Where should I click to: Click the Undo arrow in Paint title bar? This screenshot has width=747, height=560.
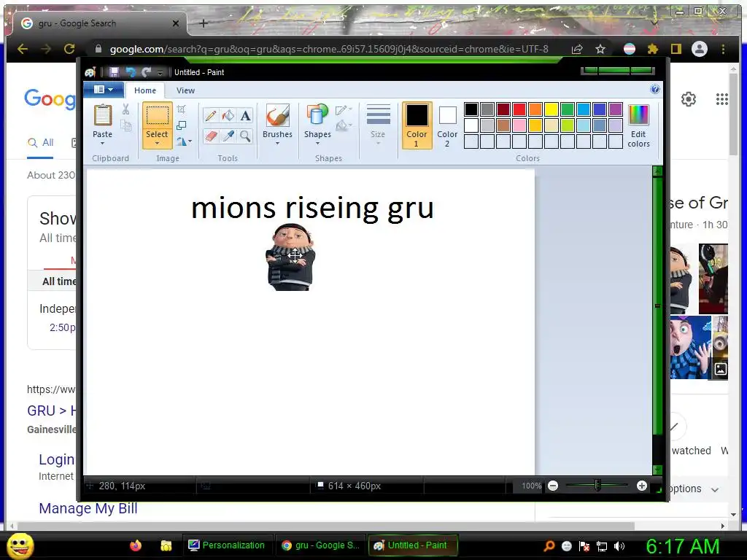point(130,72)
